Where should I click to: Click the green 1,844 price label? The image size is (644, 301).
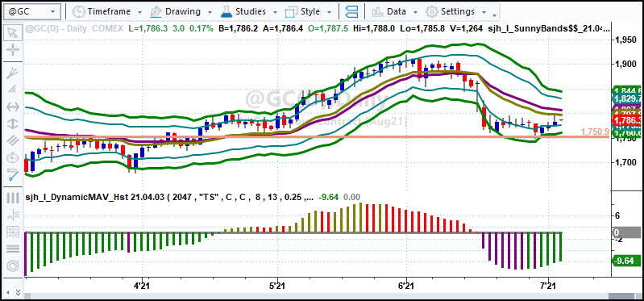point(626,90)
